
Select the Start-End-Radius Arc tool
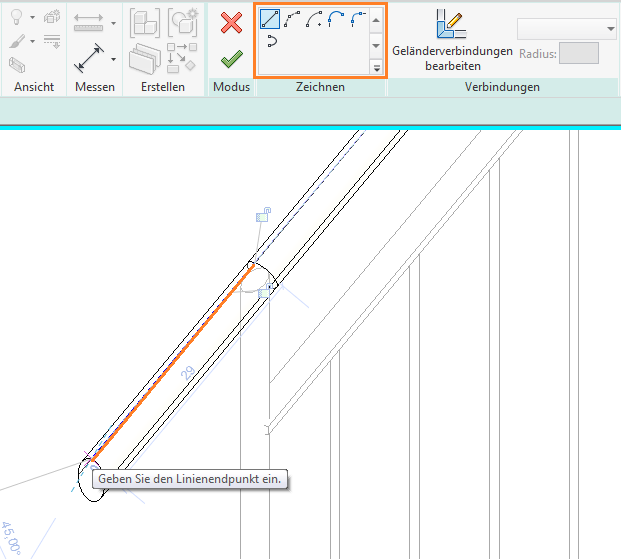[x=293, y=19]
